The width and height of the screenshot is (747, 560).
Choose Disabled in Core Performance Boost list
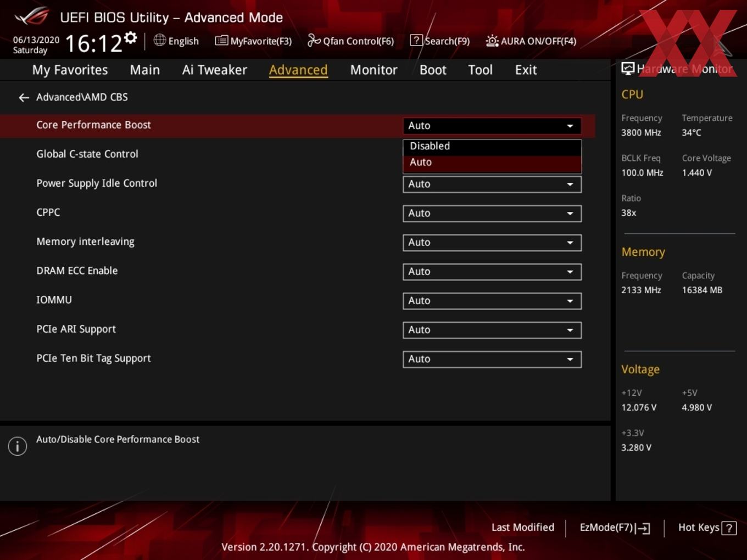pyautogui.click(x=492, y=146)
